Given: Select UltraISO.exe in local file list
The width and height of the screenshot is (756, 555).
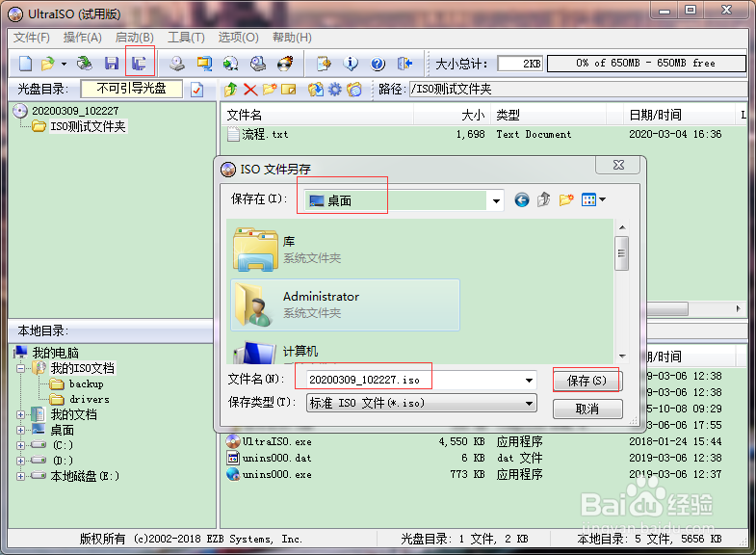Looking at the screenshot, I should click(276, 441).
